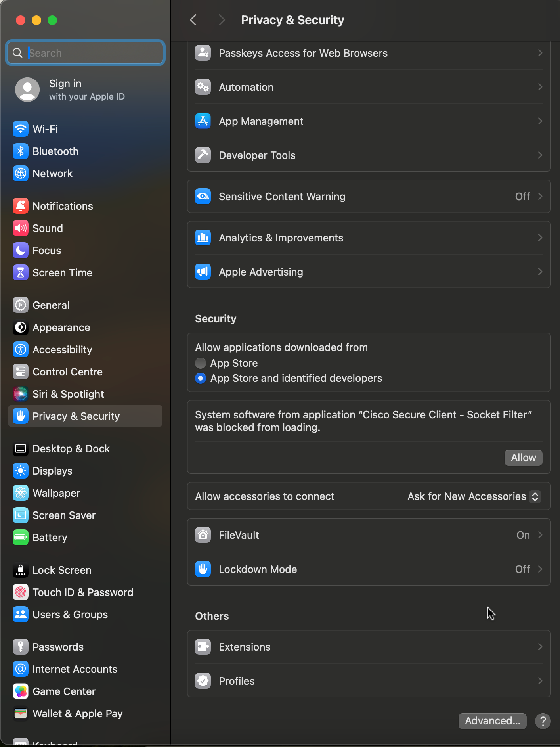Open Desktop & Dock settings pane
The image size is (560, 747).
(x=71, y=448)
